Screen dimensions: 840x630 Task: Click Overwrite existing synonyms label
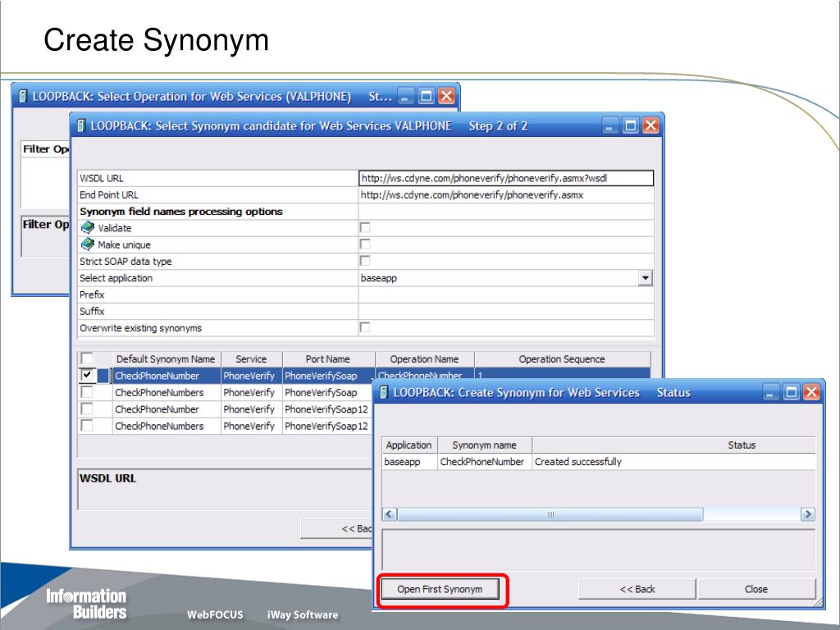pyautogui.click(x=141, y=328)
